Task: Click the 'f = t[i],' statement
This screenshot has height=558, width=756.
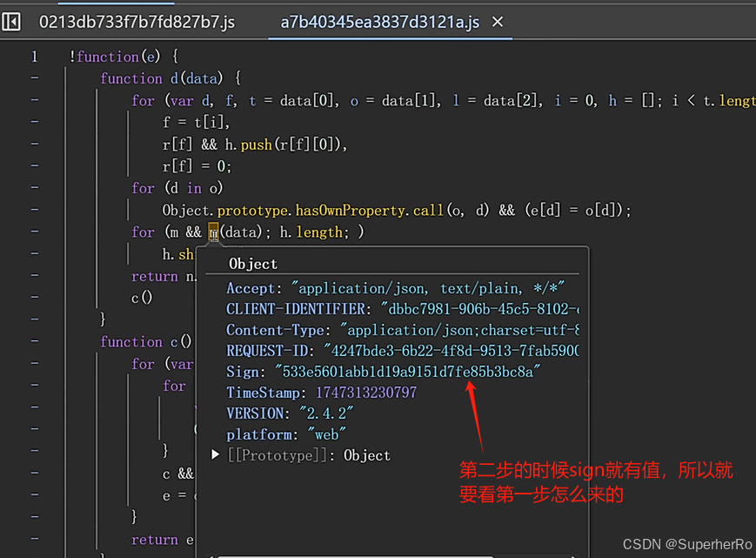Action: point(196,123)
